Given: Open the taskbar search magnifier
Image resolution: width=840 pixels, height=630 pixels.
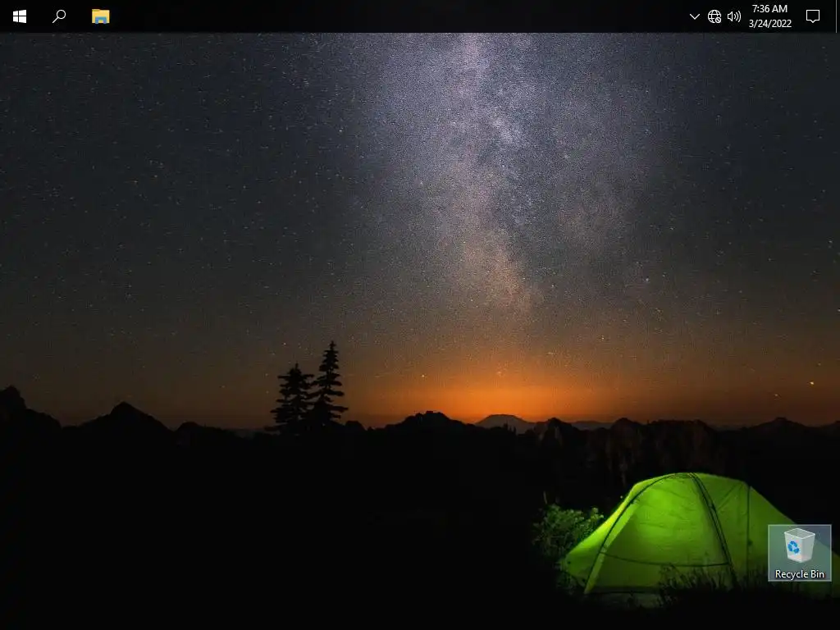Looking at the screenshot, I should 59,16.
